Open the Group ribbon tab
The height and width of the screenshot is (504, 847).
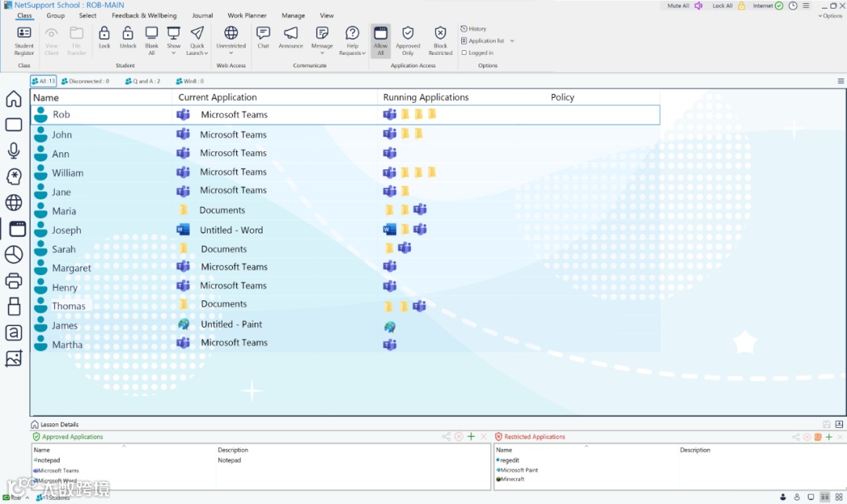(x=56, y=16)
